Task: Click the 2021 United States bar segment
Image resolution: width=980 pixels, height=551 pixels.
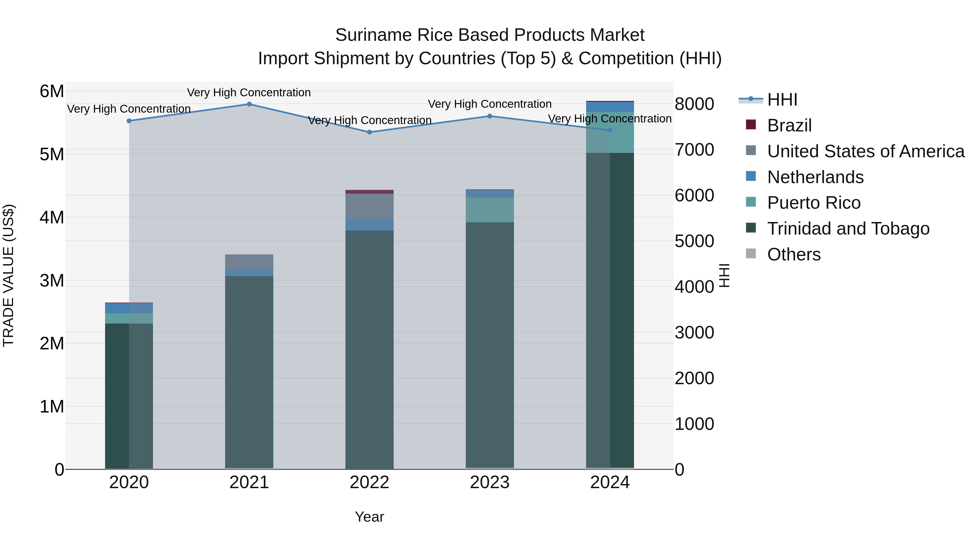Action: click(x=249, y=261)
